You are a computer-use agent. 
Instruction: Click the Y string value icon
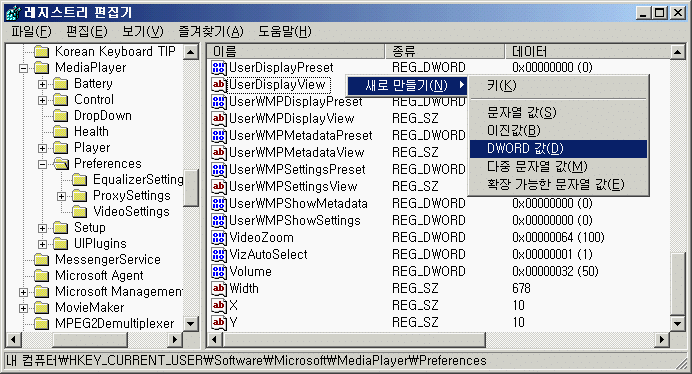[x=219, y=323]
